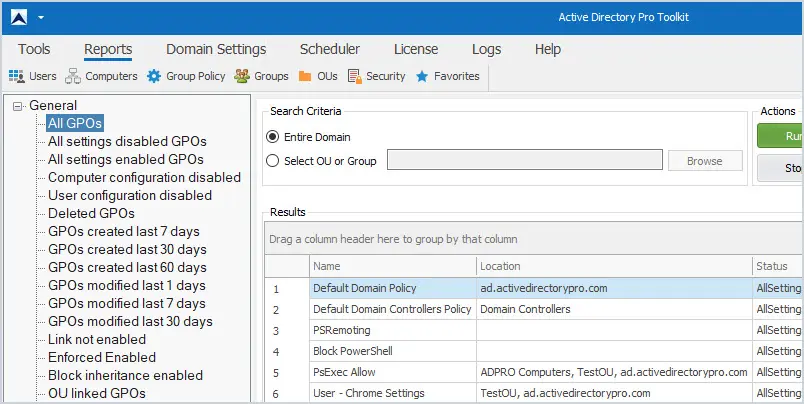The height and width of the screenshot is (404, 804).
Task: Select 'Link not enabled' report
Action: pyautogui.click(x=97, y=339)
